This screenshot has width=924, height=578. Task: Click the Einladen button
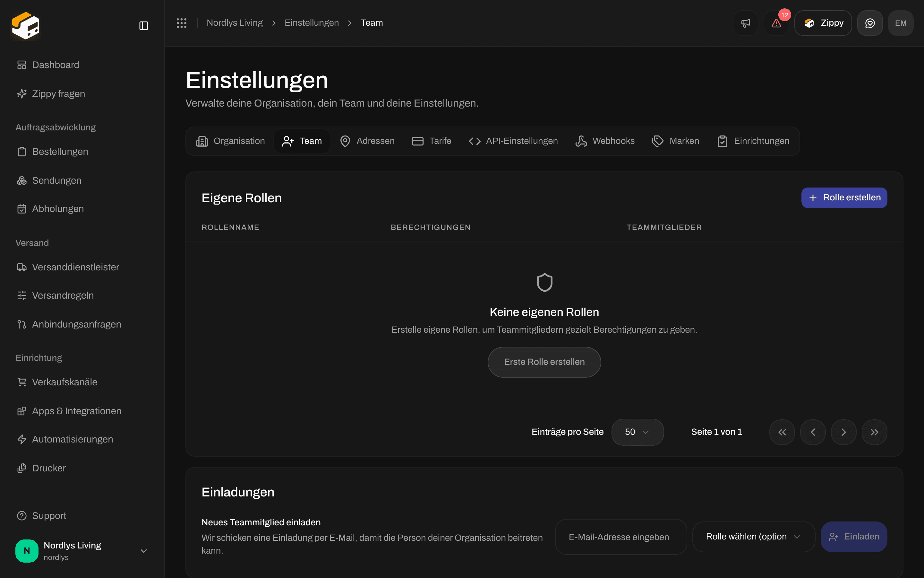(854, 537)
